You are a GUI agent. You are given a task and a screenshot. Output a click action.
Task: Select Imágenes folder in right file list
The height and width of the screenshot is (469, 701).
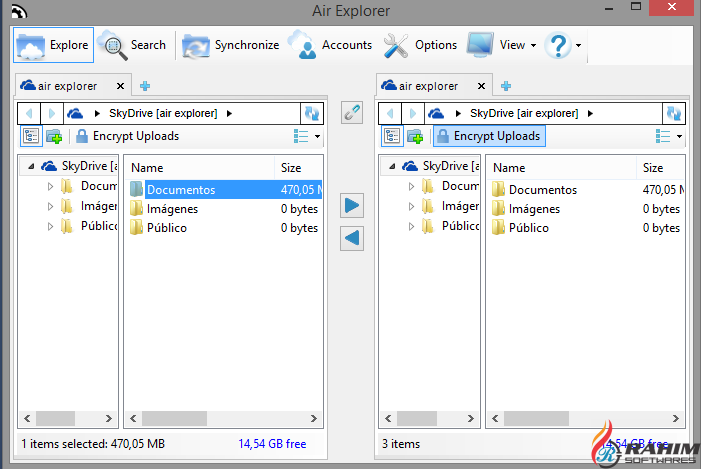coord(526,209)
